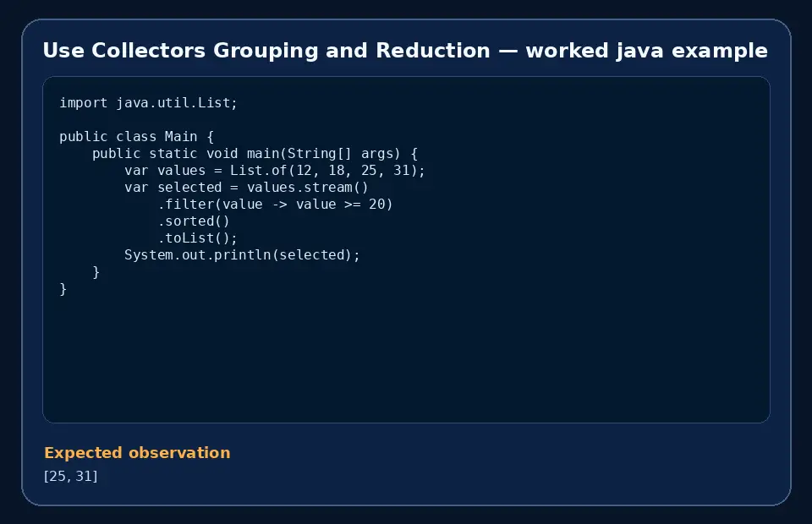Screen dimensions: 812x524
Task: Click the '.toList();' line
Action: (x=197, y=238)
